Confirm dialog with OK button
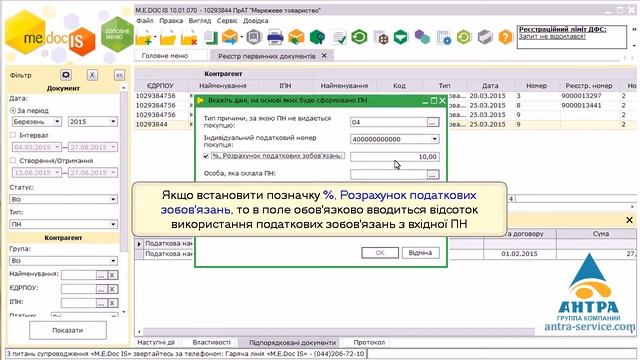Image resolution: width=640 pixels, height=360 pixels. [380, 253]
